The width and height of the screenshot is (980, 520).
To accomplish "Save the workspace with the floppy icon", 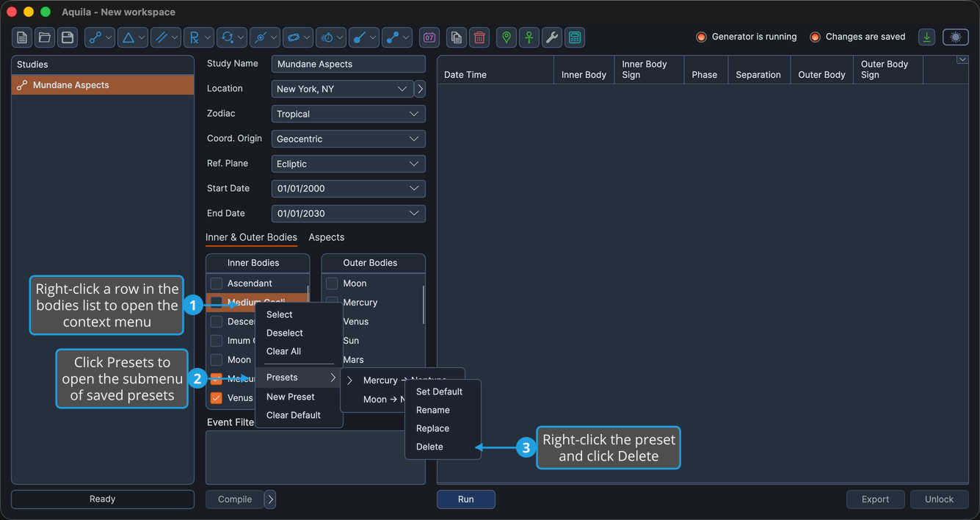I will pyautogui.click(x=68, y=37).
